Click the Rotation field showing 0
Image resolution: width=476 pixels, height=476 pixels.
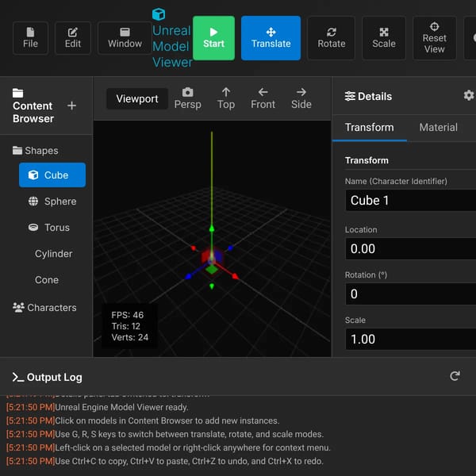pos(411,294)
